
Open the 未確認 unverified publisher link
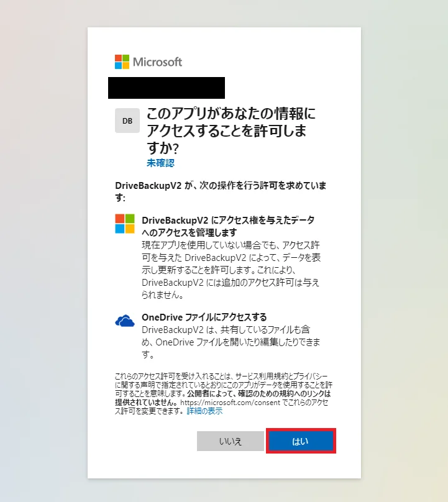160,163
